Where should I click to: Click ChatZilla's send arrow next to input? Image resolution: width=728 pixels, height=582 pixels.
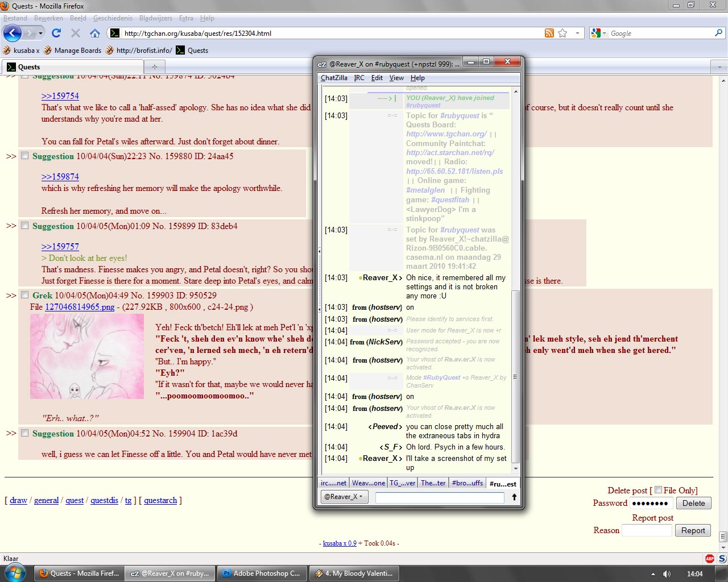(x=514, y=497)
